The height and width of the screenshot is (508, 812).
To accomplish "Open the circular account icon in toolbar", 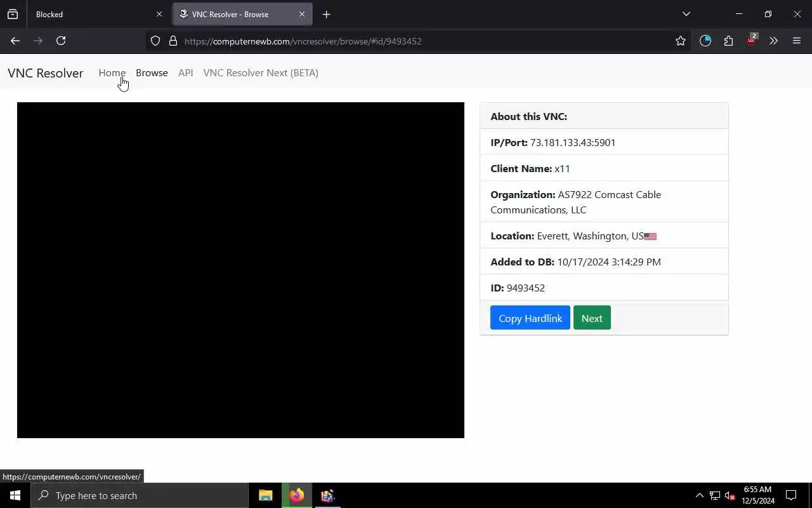I will (705, 41).
